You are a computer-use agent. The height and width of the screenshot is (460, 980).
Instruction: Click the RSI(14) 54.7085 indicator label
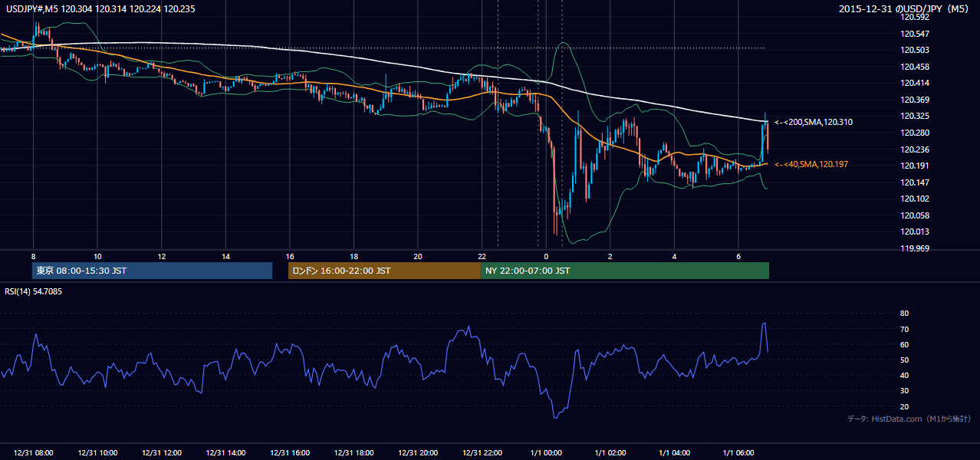33,291
